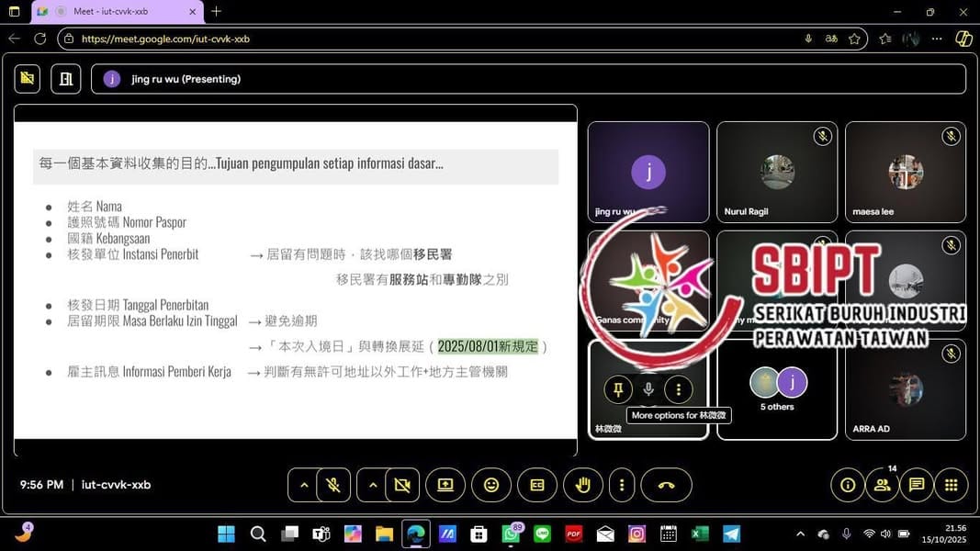980x551 pixels.
Task: Open Copilot sidebar icon in browser
Action: coord(963,39)
